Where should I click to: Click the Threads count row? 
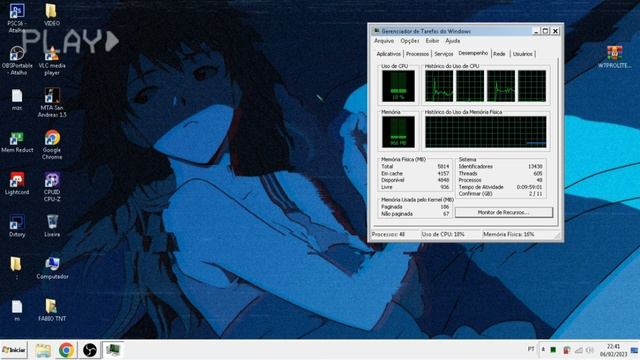click(500, 173)
